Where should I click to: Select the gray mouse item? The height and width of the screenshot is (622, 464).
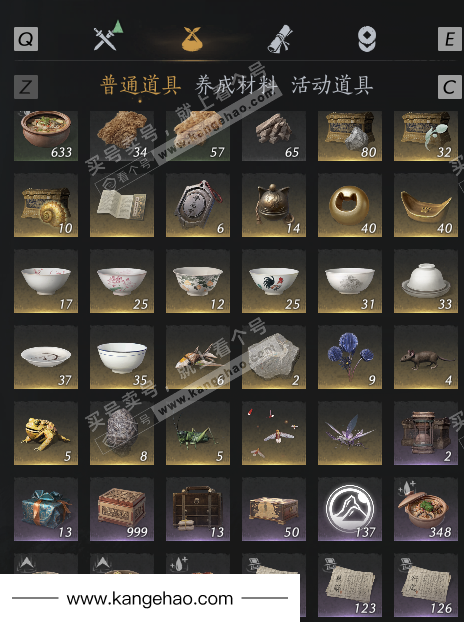pyautogui.click(x=426, y=357)
